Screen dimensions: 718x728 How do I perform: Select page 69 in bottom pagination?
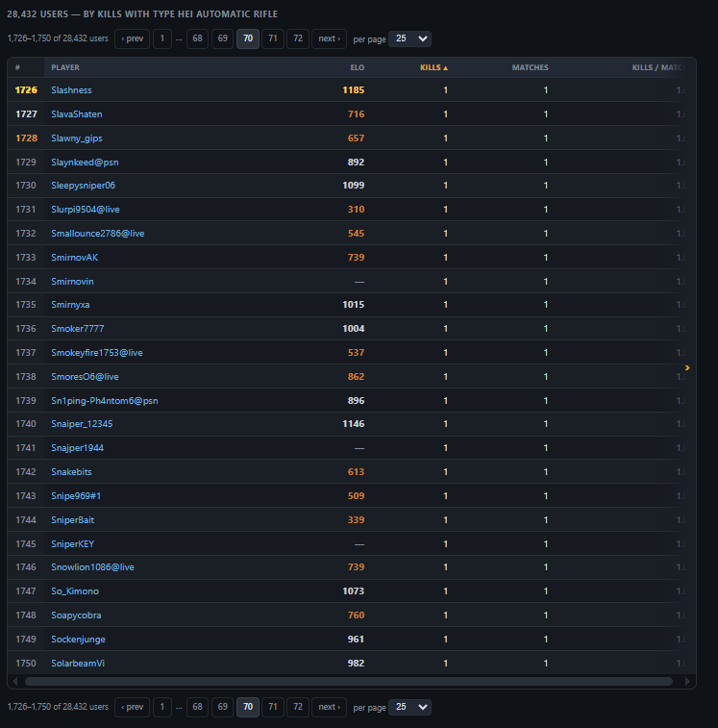click(x=222, y=707)
